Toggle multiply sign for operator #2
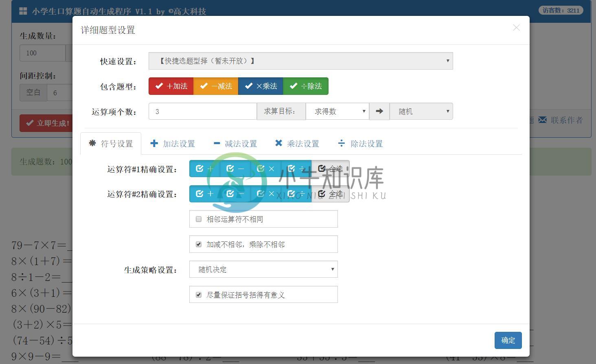The width and height of the screenshot is (596, 364). point(265,194)
